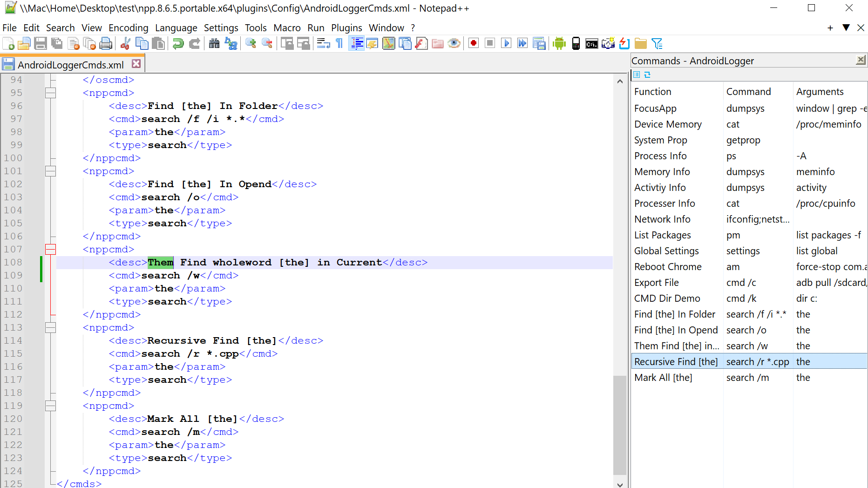868x488 pixels.
Task: Click the Cut scissors icon
Action: tap(125, 44)
